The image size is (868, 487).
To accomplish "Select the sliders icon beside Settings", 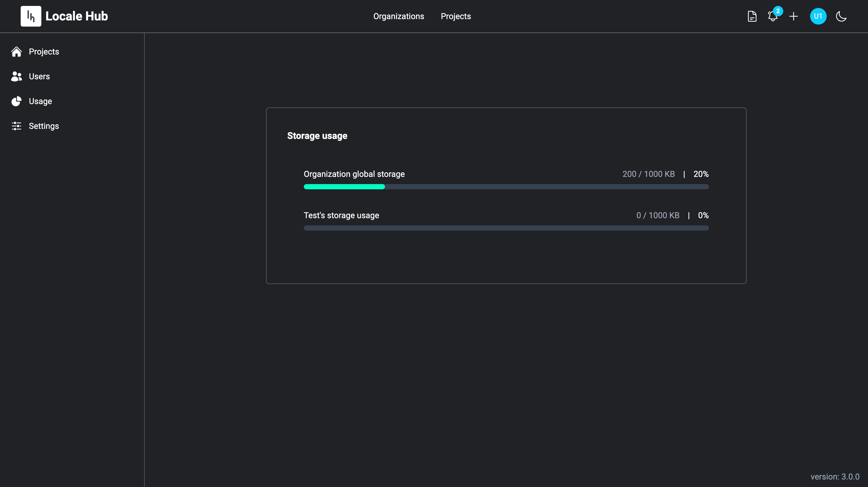I will tap(16, 126).
